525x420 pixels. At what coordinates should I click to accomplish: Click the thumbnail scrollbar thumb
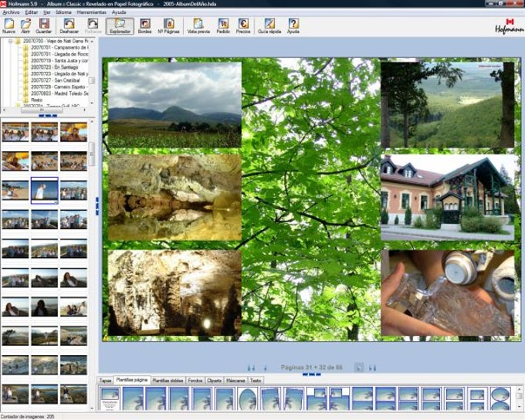(92, 154)
